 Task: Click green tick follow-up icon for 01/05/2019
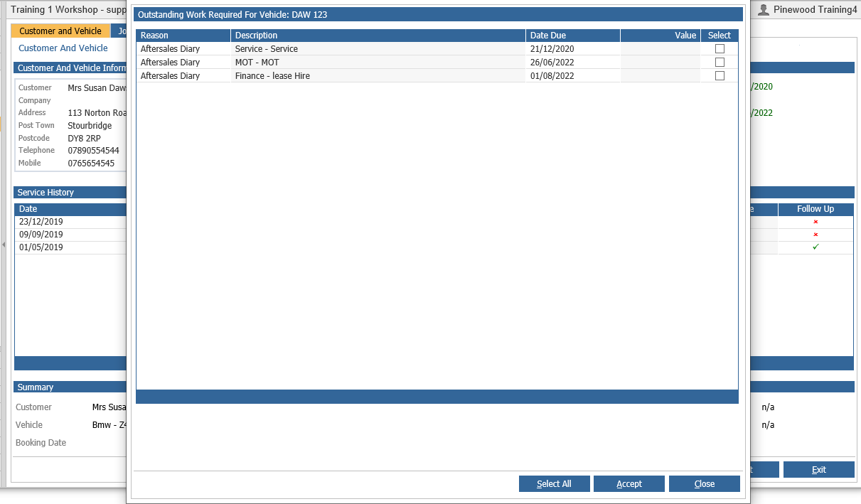(x=815, y=247)
